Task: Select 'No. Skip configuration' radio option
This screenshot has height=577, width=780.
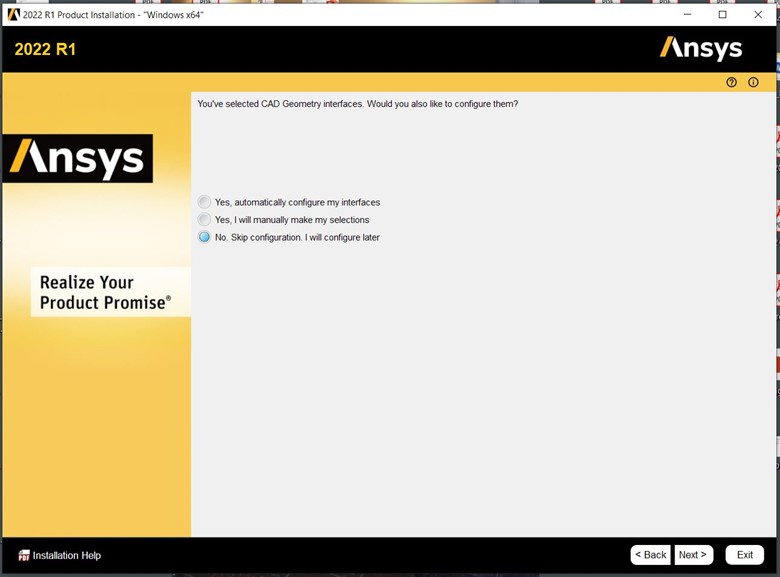Action: tap(204, 237)
